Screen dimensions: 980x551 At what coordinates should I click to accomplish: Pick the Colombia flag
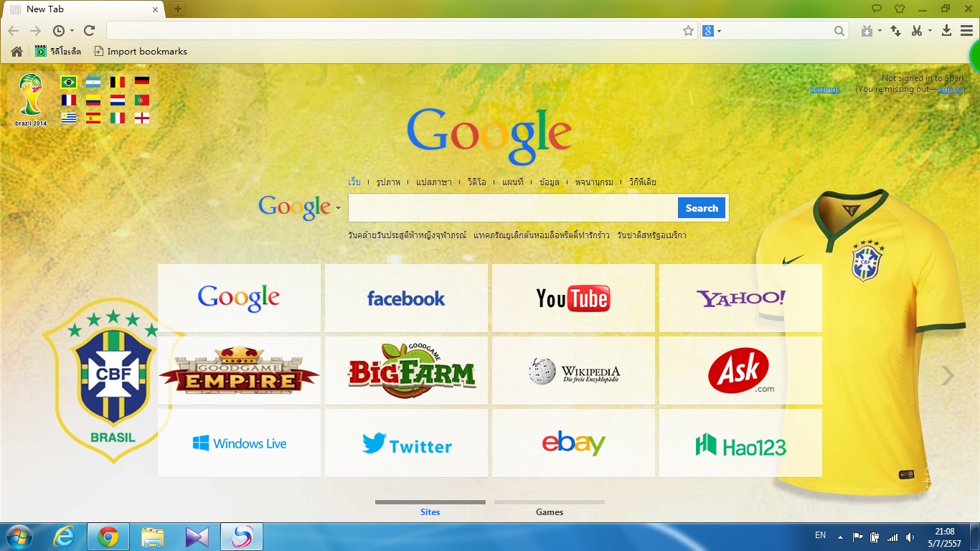(x=93, y=100)
